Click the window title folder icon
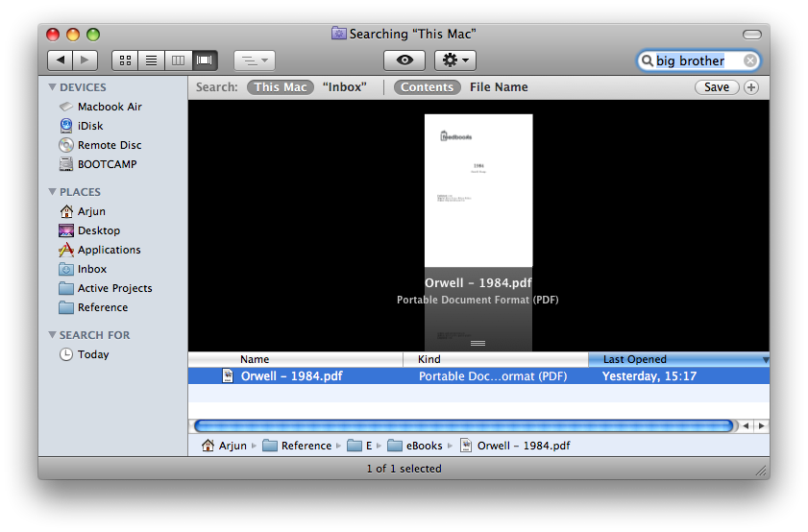This screenshot has width=808, height=532. 338,34
